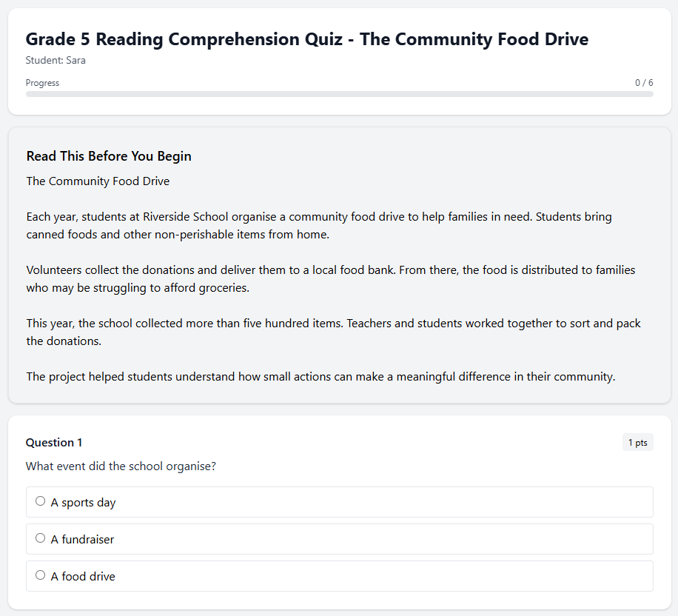Image resolution: width=678 pixels, height=616 pixels.
Task: Click the reading passage instructions card
Action: [339, 264]
